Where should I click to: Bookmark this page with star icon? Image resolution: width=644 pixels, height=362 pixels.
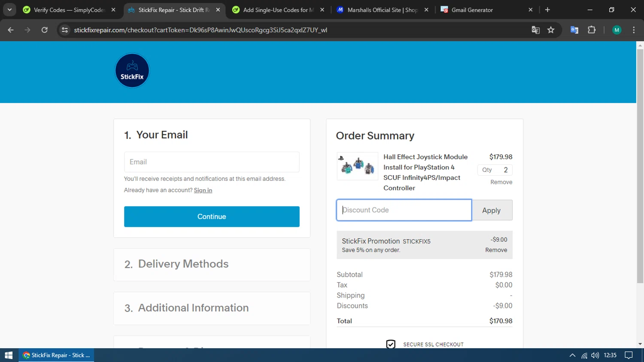(551, 30)
